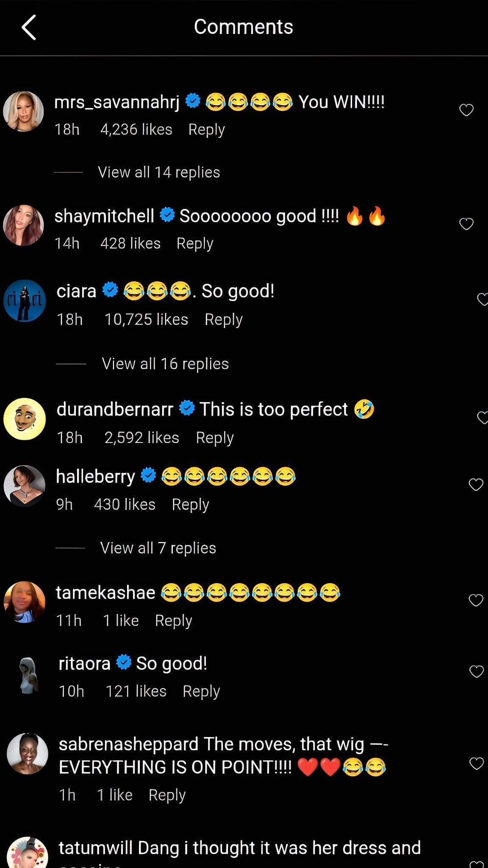Click ritaora's verified badge

(123, 663)
